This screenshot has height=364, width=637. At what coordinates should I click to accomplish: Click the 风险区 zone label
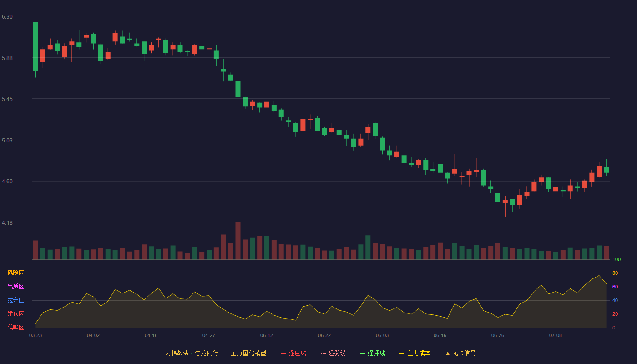point(15,273)
